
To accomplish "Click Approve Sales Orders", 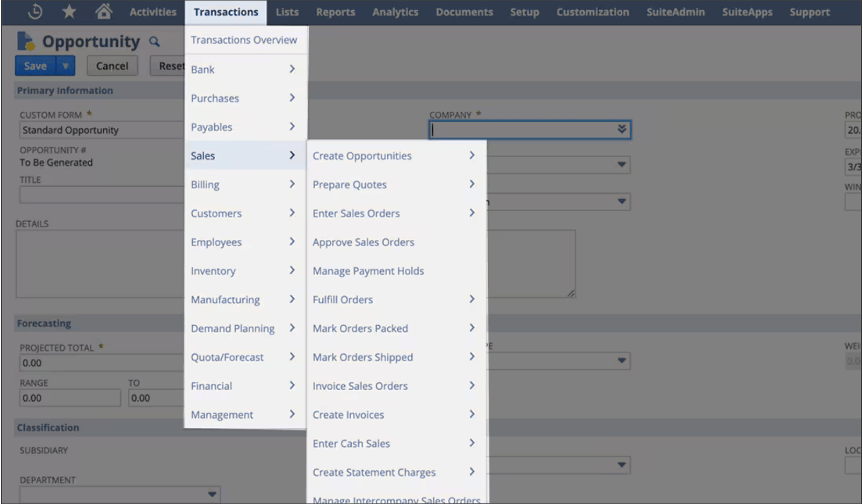I will click(x=363, y=242).
